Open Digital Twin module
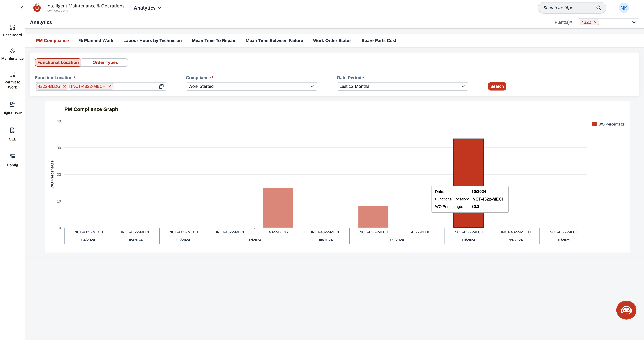The image size is (644, 340). (x=12, y=108)
